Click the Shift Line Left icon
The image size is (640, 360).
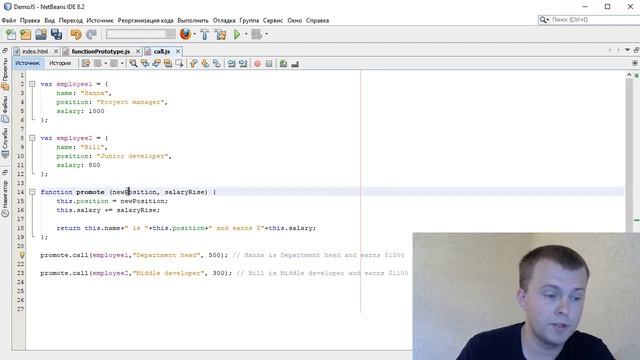(231, 63)
